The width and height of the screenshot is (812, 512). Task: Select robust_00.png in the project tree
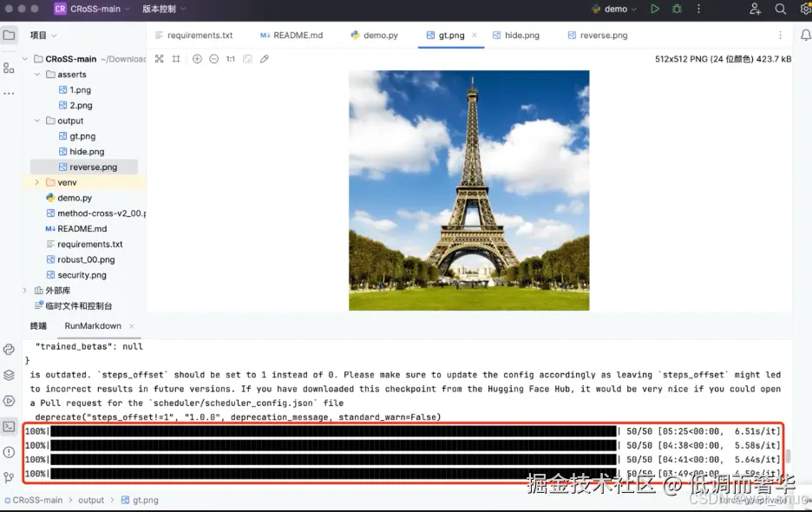(81, 259)
